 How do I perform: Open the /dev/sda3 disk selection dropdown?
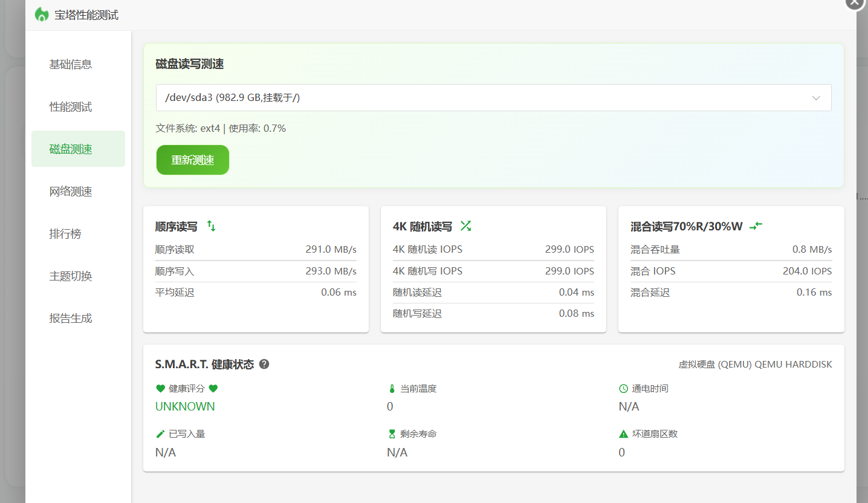tap(484, 97)
